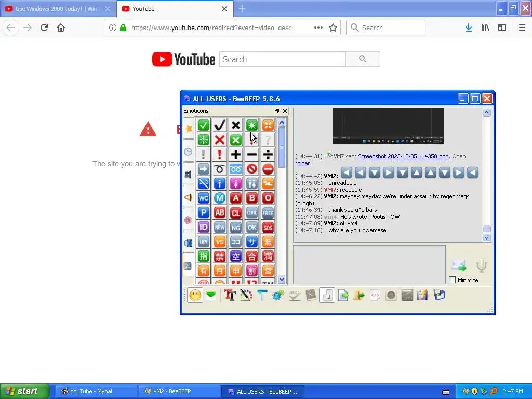Click in the chat message input box
The image size is (532, 399).
(369, 264)
